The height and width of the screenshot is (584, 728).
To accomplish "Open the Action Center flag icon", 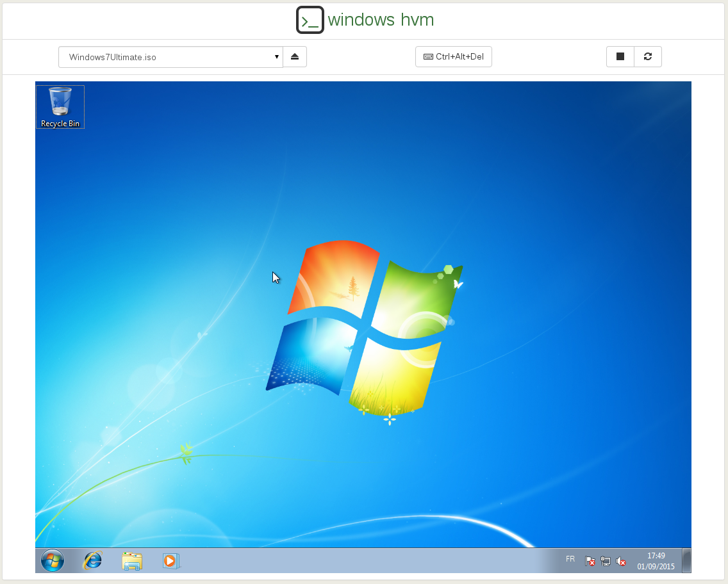I will 590,562.
